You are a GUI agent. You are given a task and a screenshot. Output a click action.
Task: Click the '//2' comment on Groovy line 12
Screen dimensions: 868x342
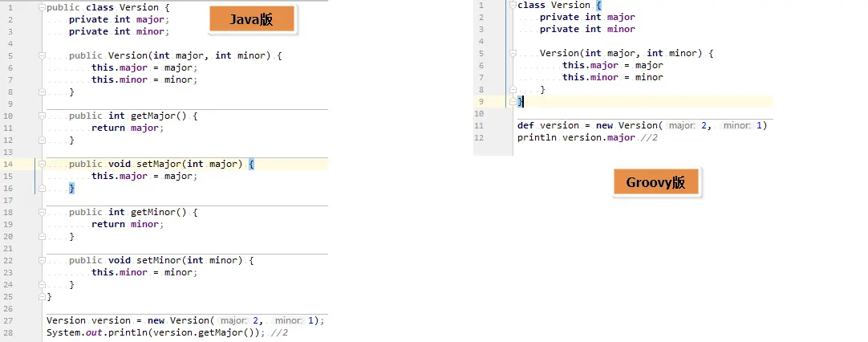(649, 138)
